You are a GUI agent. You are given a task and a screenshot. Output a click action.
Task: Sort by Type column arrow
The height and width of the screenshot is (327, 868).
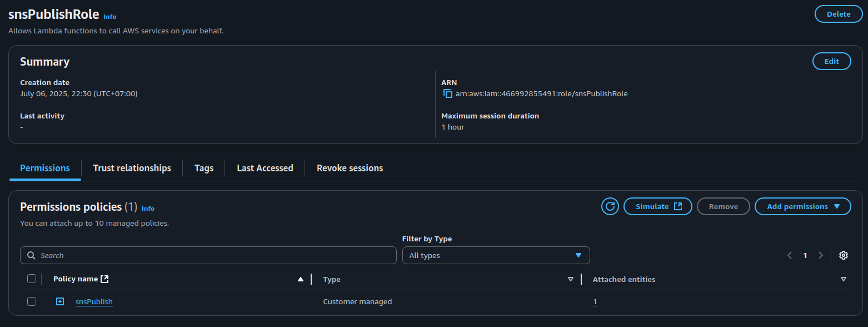coord(570,279)
